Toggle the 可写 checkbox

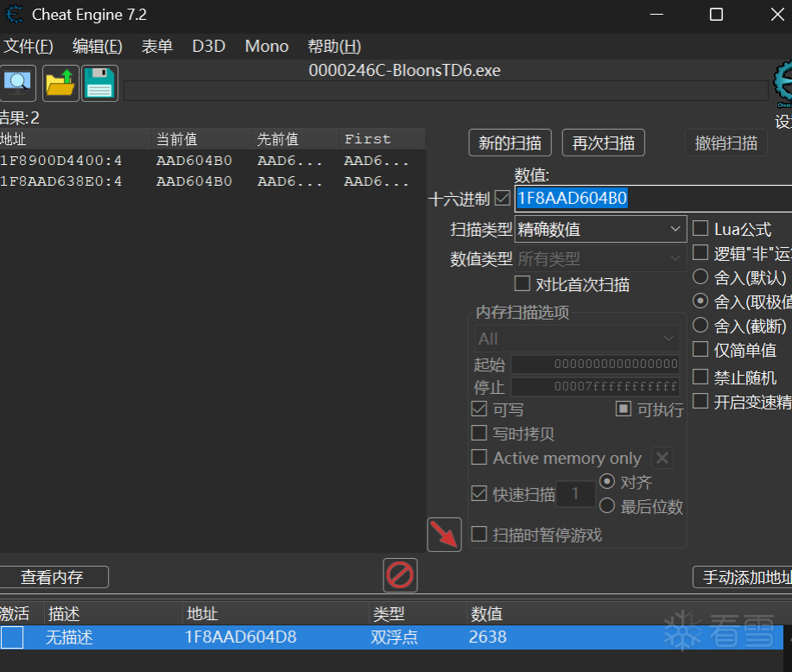(x=478, y=409)
